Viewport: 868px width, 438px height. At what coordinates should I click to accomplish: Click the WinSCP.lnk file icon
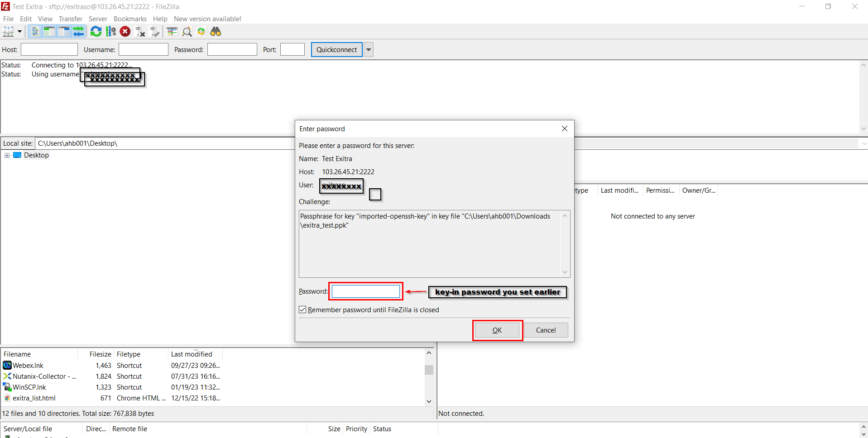[7, 387]
